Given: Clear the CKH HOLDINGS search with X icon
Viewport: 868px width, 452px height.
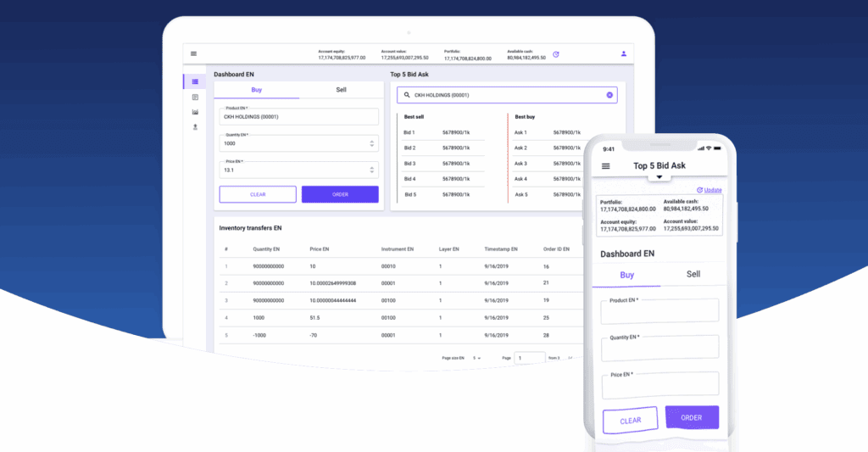Looking at the screenshot, I should coord(609,95).
